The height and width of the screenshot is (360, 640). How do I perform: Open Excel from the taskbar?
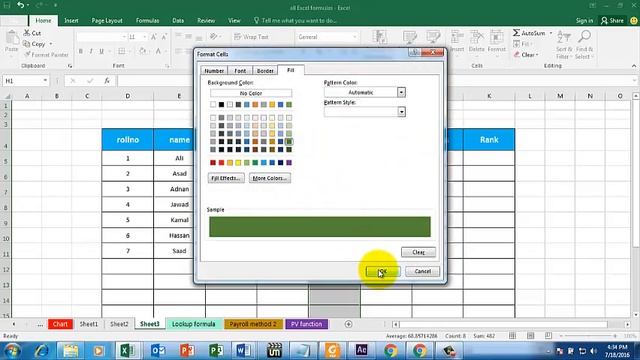[128, 350]
